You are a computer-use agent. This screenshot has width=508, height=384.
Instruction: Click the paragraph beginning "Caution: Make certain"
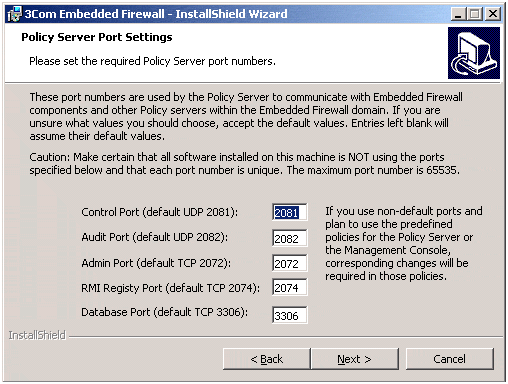pyautogui.click(x=244, y=164)
